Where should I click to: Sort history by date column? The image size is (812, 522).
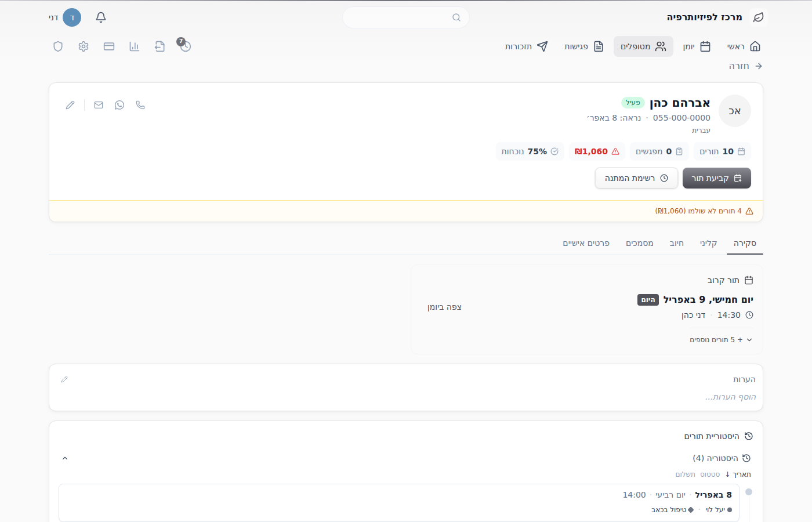coord(738,474)
